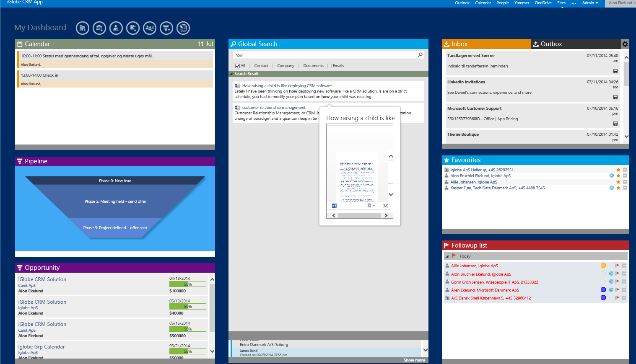Click blue color marker for Åren Ekelund
This screenshot has width=636, height=364.
pyautogui.click(x=603, y=289)
